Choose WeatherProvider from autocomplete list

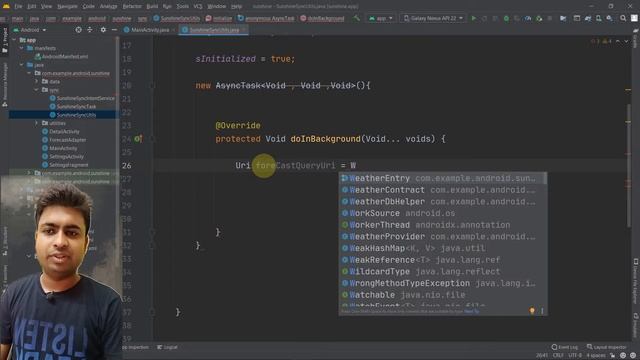[443, 237]
